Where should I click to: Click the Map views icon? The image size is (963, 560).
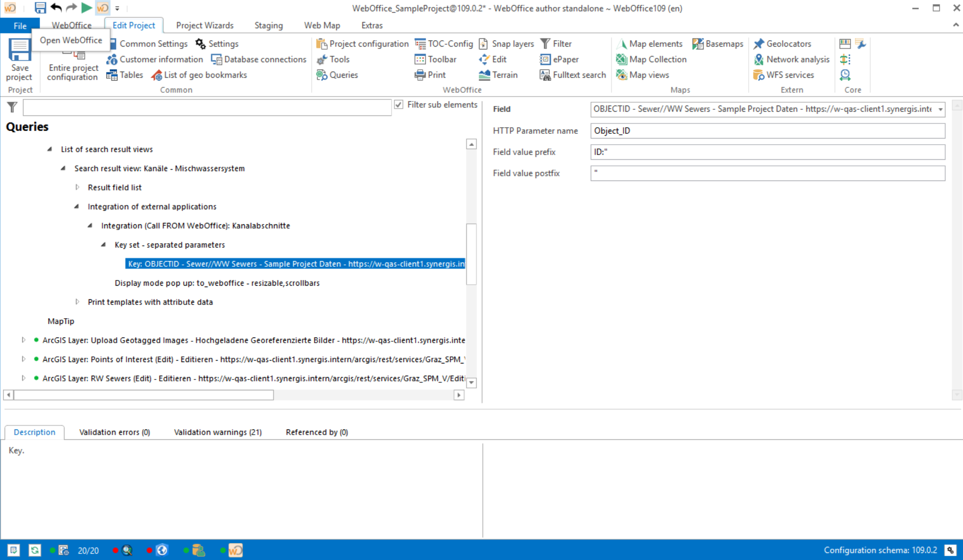(643, 75)
